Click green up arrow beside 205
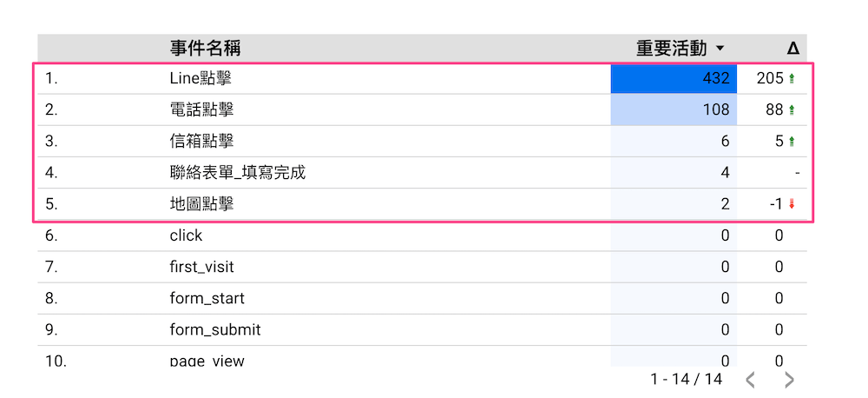868x398 pixels. (x=792, y=79)
